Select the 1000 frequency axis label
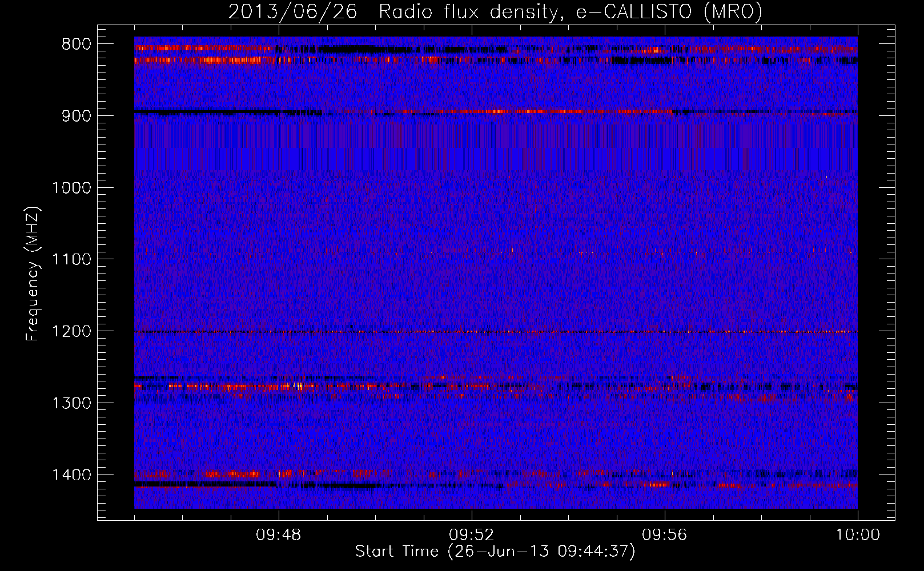The width and height of the screenshot is (924, 571). [x=71, y=188]
